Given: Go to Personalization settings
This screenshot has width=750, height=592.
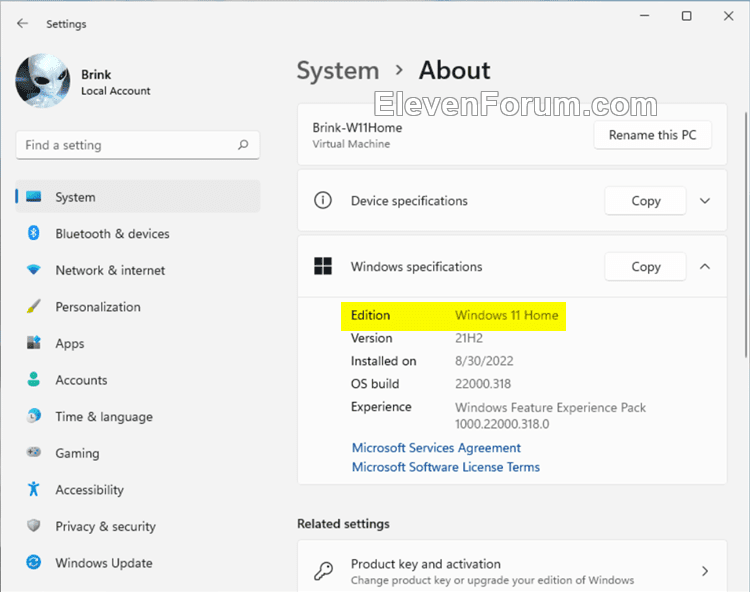Looking at the screenshot, I should tap(98, 307).
